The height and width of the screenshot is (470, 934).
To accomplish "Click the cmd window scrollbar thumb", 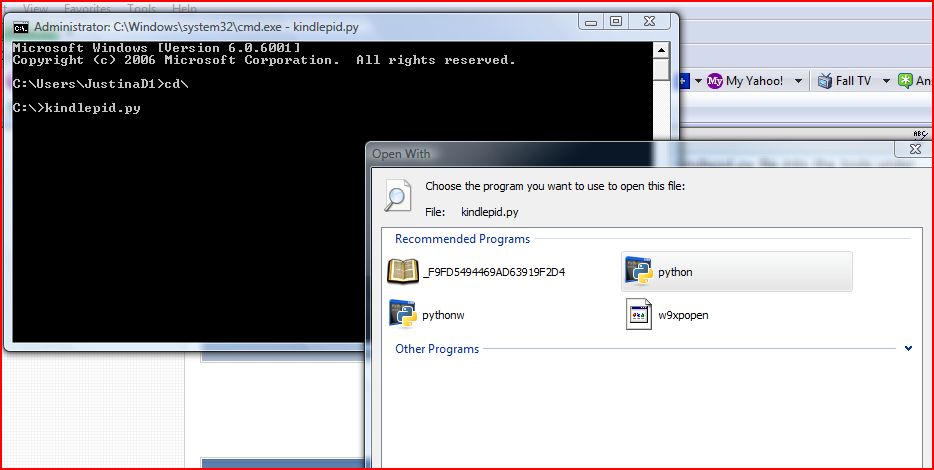I will pos(661,70).
